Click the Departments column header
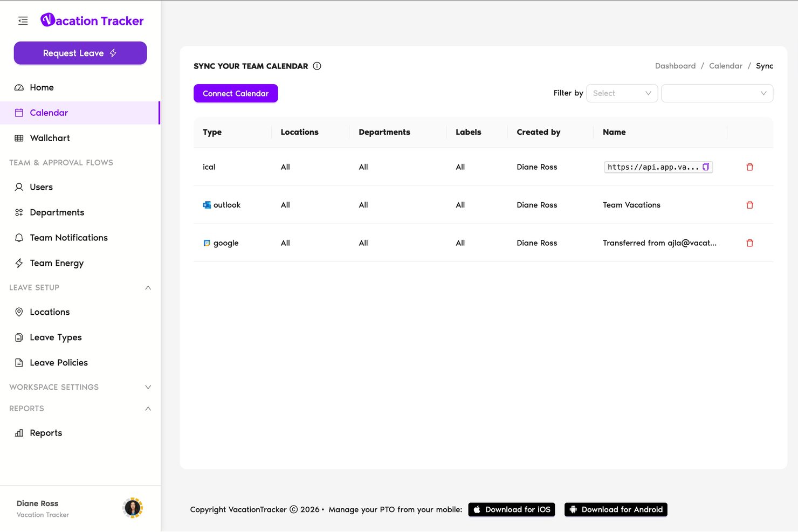 coord(384,132)
